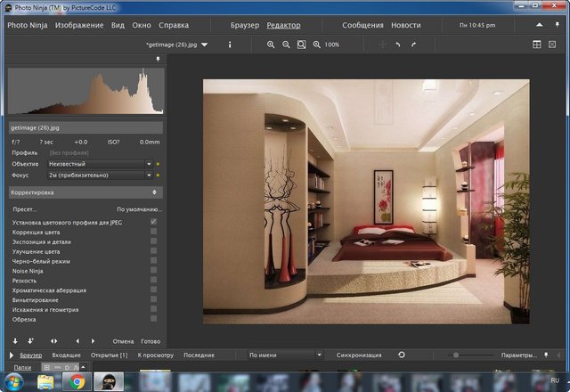This screenshot has height=392, width=570.
Task: Toggle the Черно-белый режим checkbox
Action: click(x=154, y=261)
